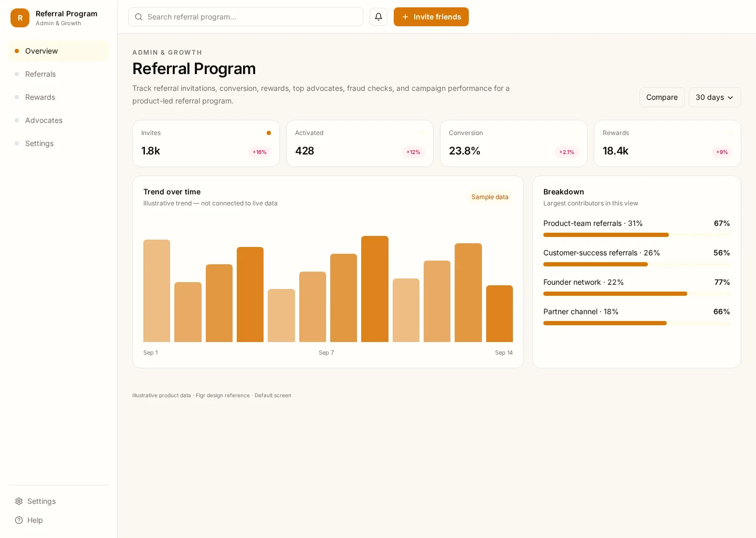Click the 56% value for Customer-success referrals

[x=722, y=253]
